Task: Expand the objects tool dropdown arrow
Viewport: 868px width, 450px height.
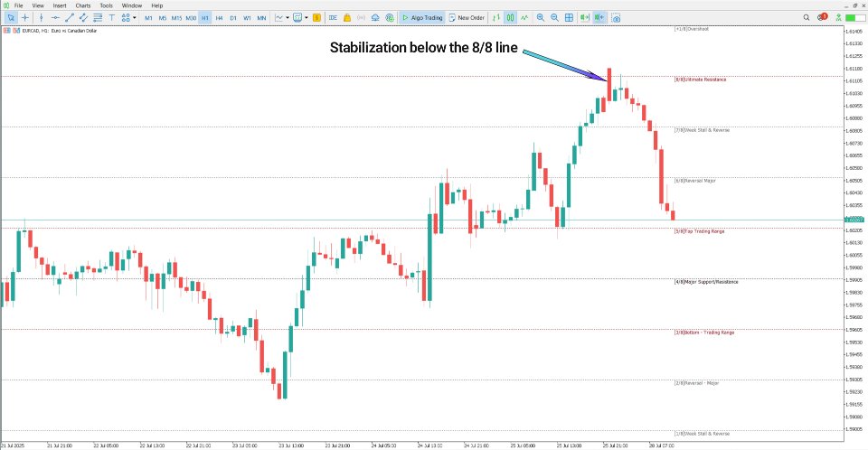Action: (x=134, y=18)
